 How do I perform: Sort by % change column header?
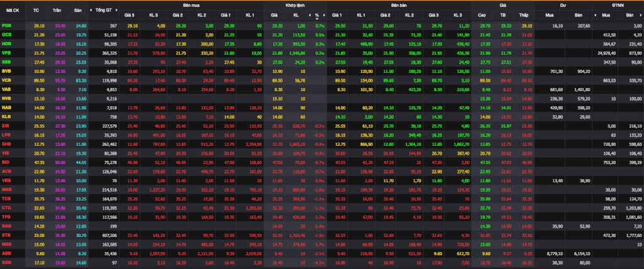(317, 15)
